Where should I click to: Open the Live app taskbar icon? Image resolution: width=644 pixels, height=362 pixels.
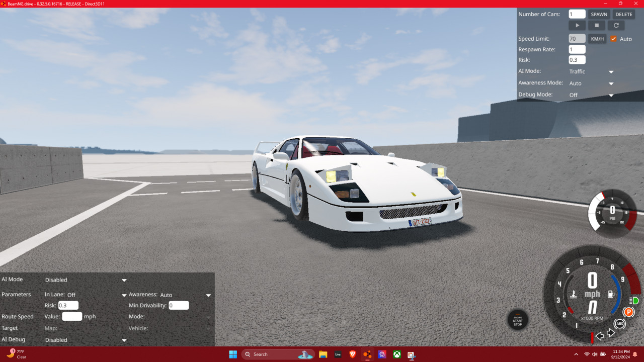coord(338,354)
